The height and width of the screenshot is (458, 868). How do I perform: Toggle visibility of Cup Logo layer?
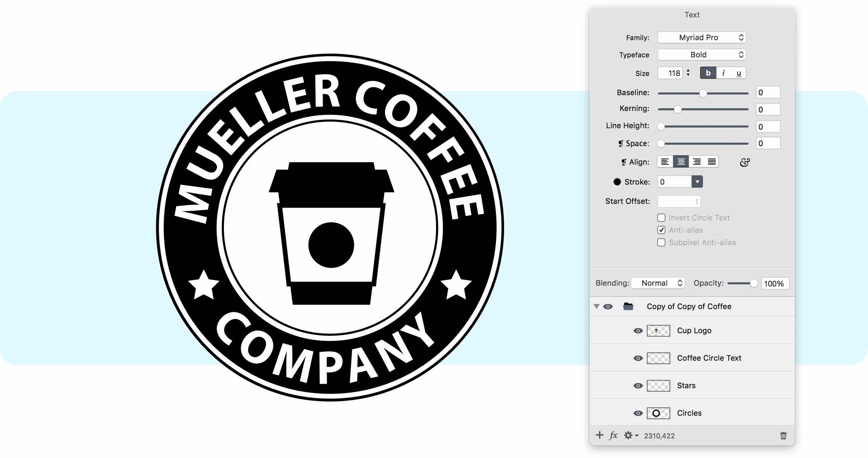[638, 331]
